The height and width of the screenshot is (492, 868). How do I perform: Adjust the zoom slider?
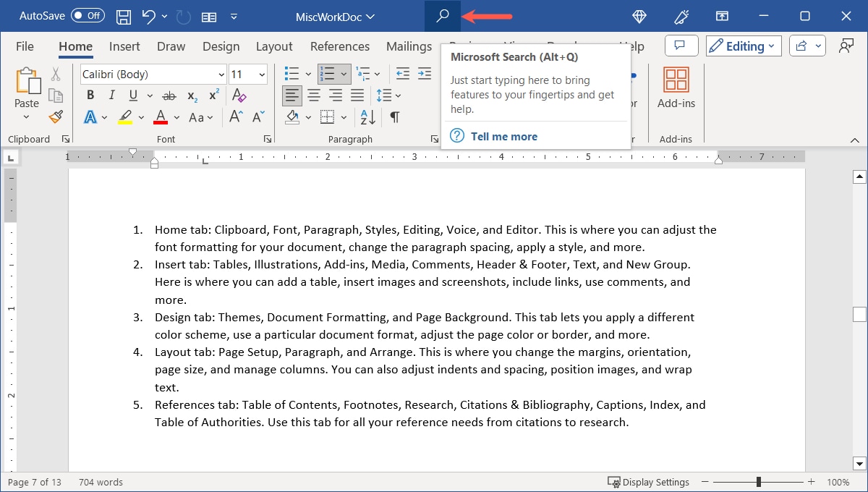(x=757, y=482)
